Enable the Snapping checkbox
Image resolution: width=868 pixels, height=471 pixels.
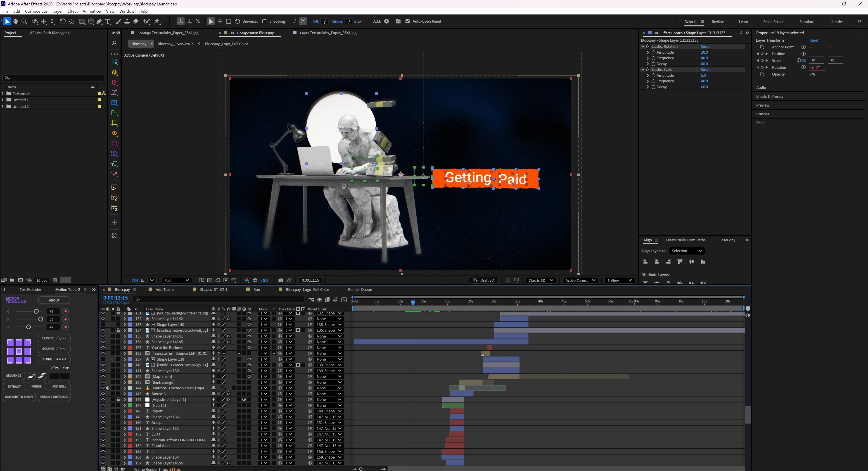point(265,21)
